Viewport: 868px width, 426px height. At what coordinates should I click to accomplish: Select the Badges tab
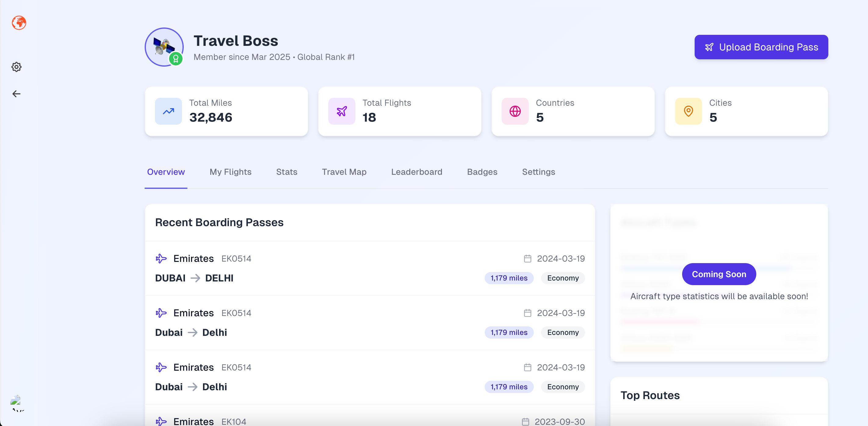coord(482,172)
